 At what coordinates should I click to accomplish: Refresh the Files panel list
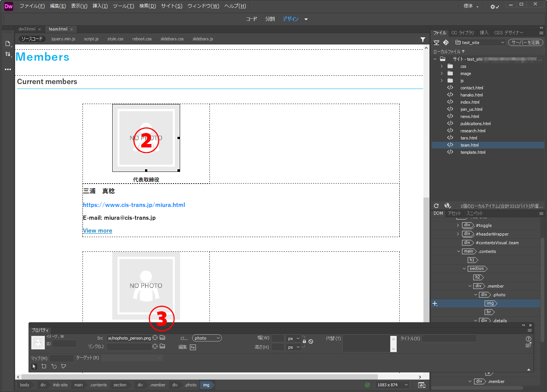(436, 206)
